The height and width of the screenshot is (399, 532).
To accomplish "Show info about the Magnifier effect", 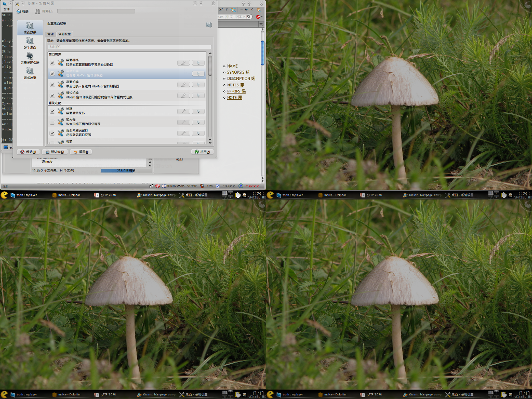I will click(x=198, y=122).
